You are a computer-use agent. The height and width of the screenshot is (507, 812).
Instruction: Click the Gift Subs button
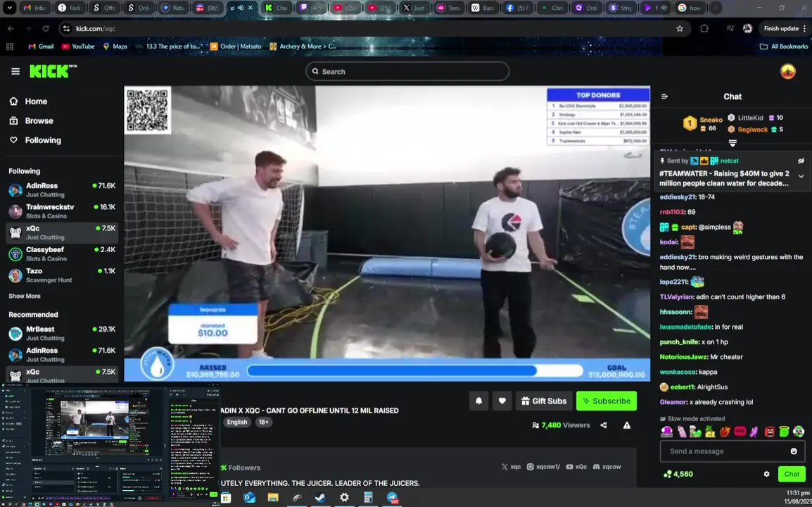[x=544, y=401]
